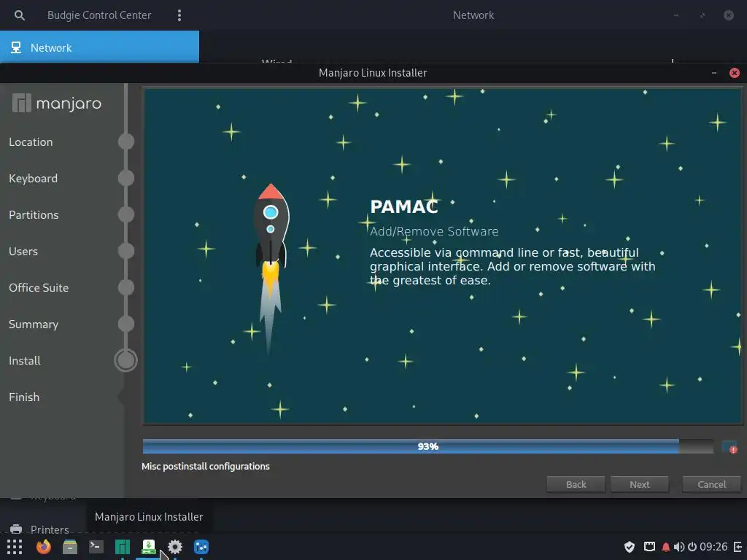
Task: Click the 'Add/Remove Software' subtitle text
Action: 435,231
